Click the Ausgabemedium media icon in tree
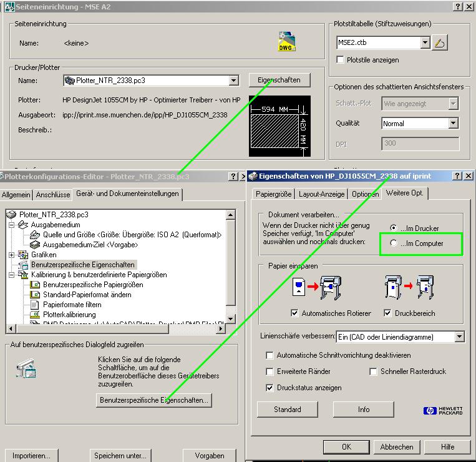 [x=23, y=225]
